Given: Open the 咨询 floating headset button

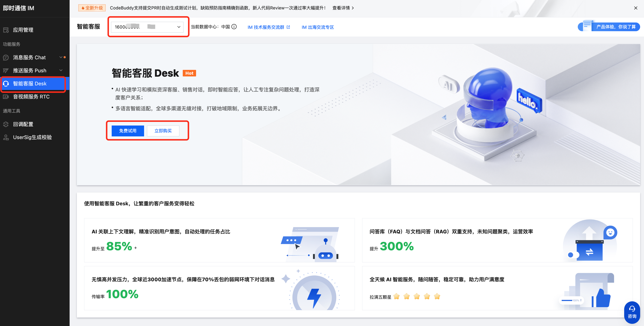Looking at the screenshot, I should pos(632,312).
